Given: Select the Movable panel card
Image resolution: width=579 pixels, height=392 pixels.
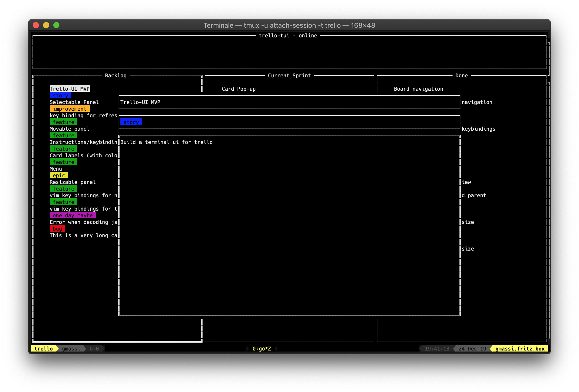Looking at the screenshot, I should pos(69,129).
